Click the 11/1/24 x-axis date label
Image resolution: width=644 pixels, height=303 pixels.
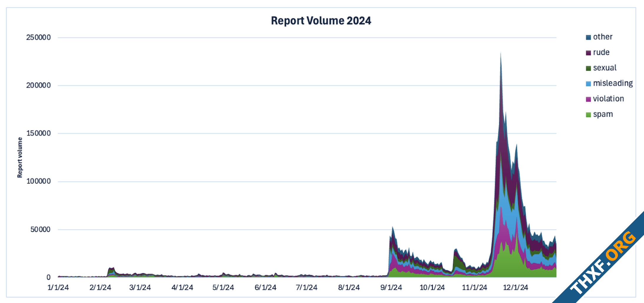point(474,287)
